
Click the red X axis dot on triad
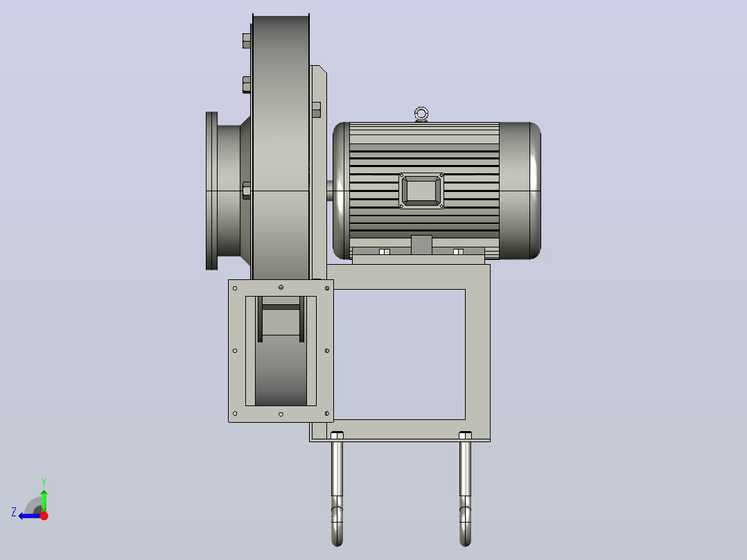44,516
